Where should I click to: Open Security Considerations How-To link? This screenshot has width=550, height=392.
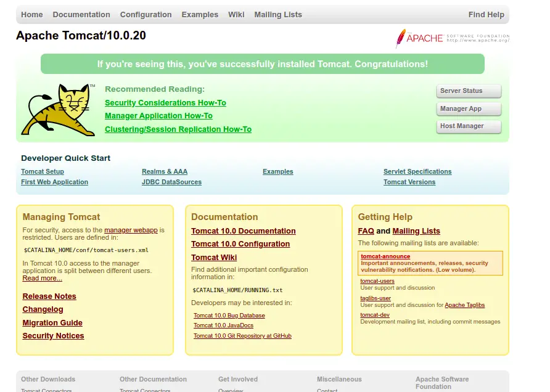(165, 103)
